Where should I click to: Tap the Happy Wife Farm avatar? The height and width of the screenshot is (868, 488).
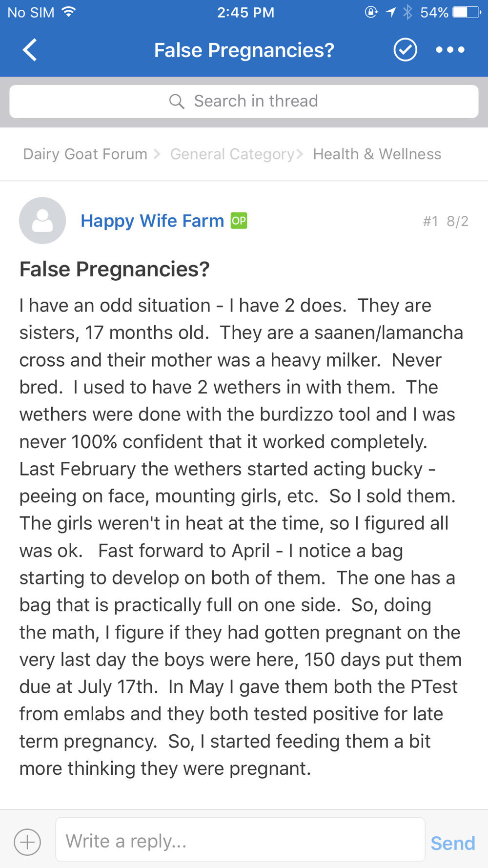(x=42, y=221)
